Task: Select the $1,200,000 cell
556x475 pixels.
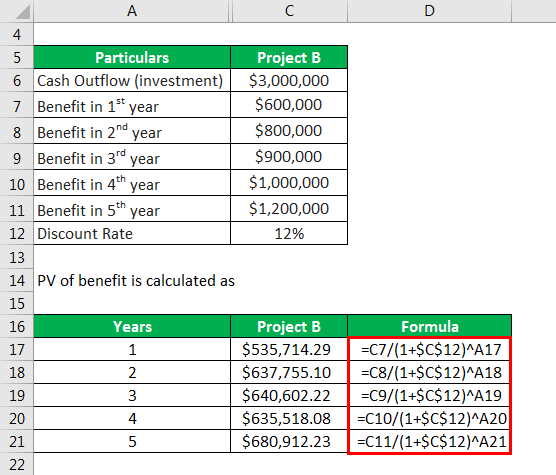Action: point(289,209)
